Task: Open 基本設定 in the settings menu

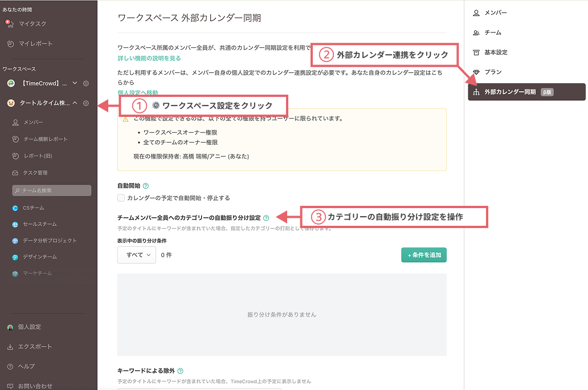Action: [x=496, y=52]
